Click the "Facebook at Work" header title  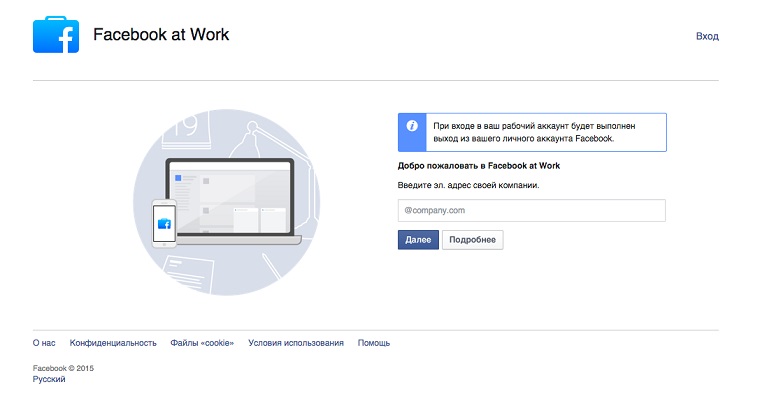161,35
